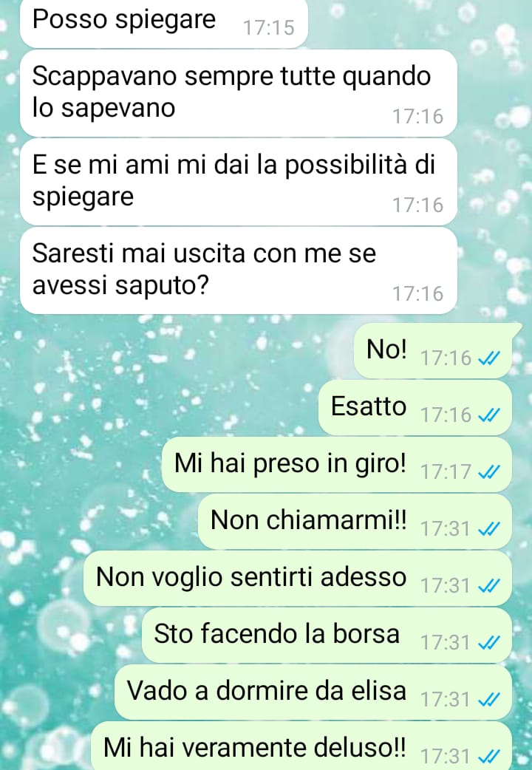Select the 'Scappavano sempre tutte quando lo sapevano' message
The image size is (532, 770).
(x=238, y=93)
